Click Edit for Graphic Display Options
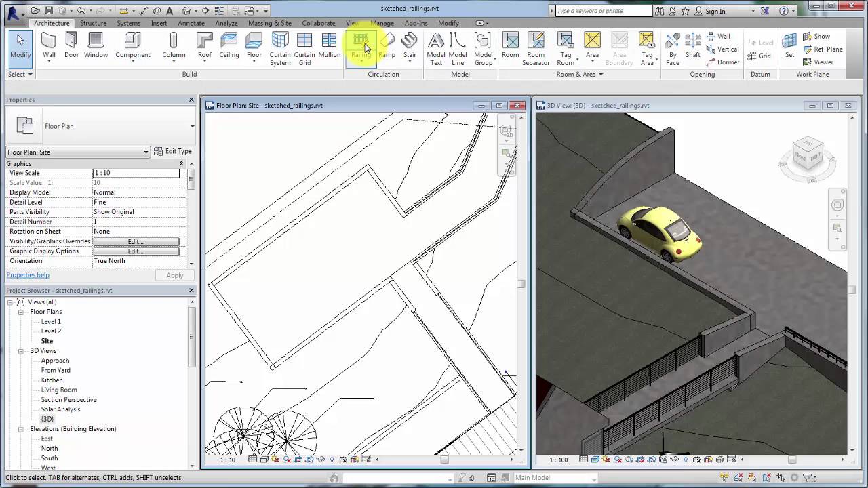This screenshot has height=488, width=868. (136, 251)
